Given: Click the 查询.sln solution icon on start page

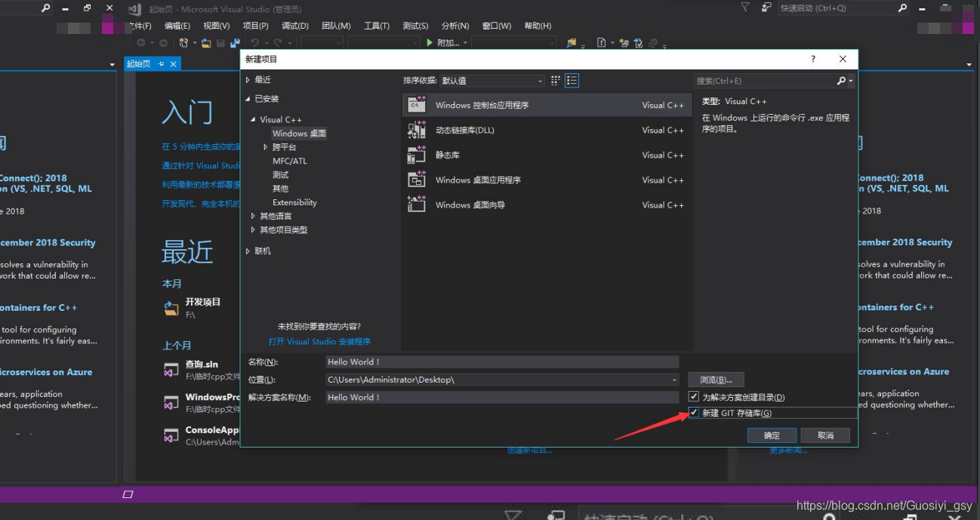Looking at the screenshot, I should [x=171, y=370].
